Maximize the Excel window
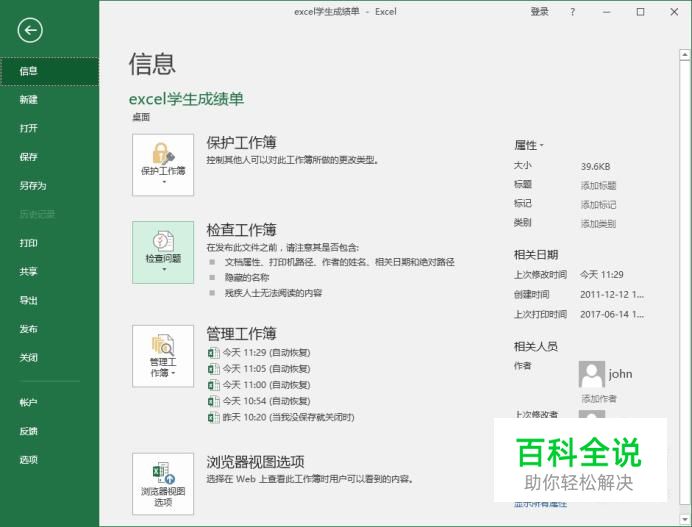Screen dimensions: 692x527 pyautogui.click(x=640, y=12)
